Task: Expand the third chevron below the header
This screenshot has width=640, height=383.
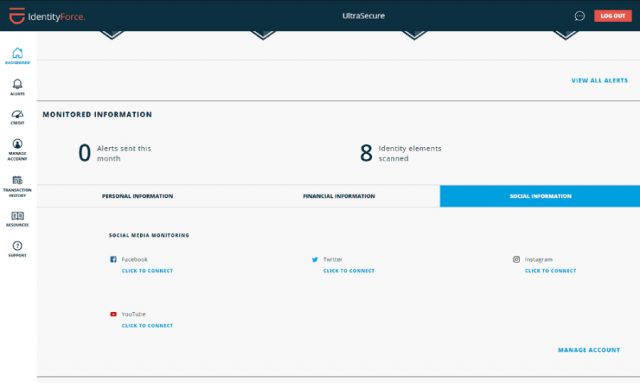Action: (414, 35)
